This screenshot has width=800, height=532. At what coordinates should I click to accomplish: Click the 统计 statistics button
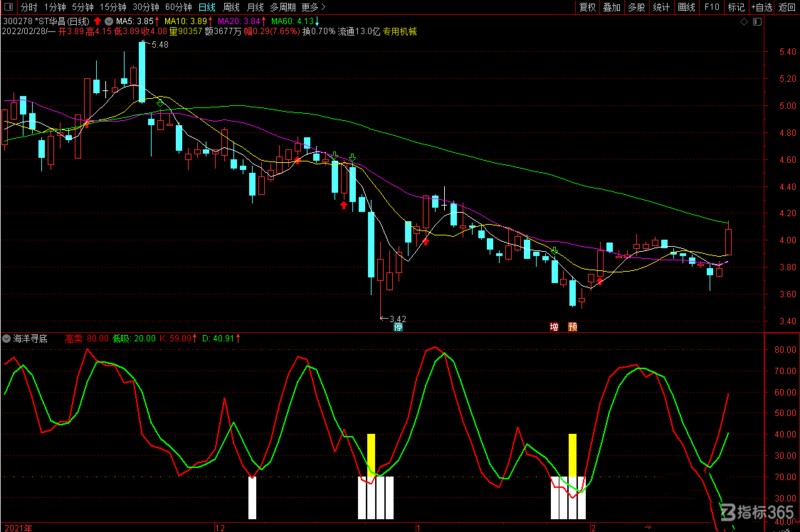[x=661, y=7]
